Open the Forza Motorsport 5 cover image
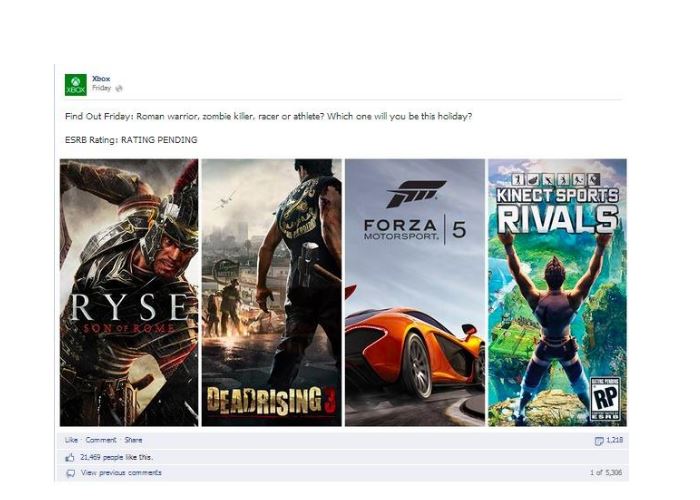This screenshot has height=500, width=700. point(415,292)
